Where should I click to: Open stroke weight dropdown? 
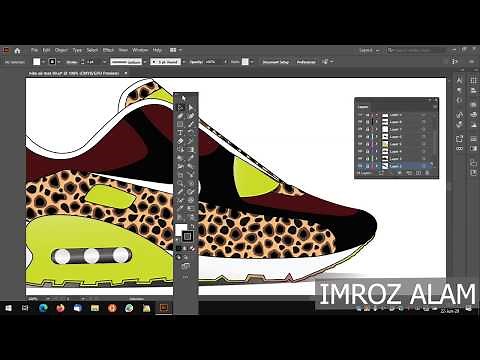pos(104,62)
